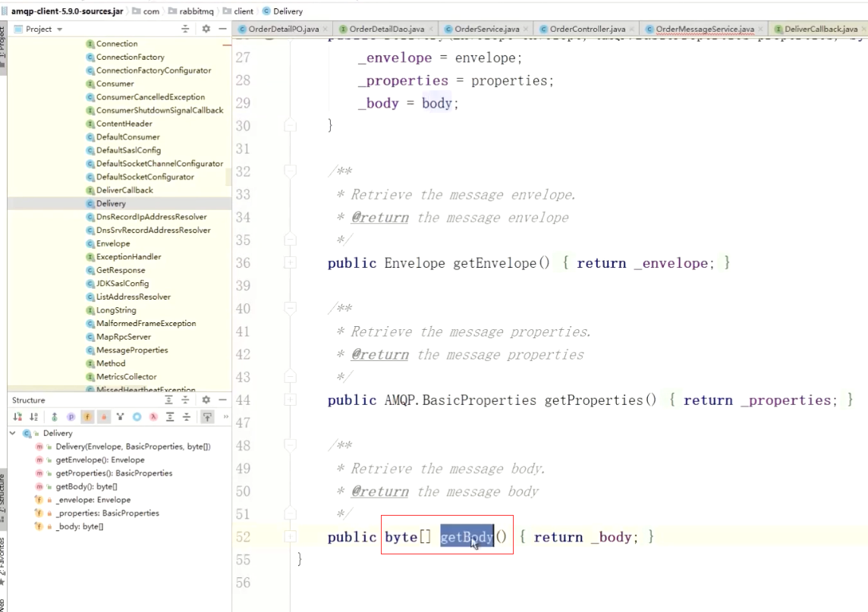Close the OrderDetailPO.java tab
The image size is (868, 612).
coord(325,29)
